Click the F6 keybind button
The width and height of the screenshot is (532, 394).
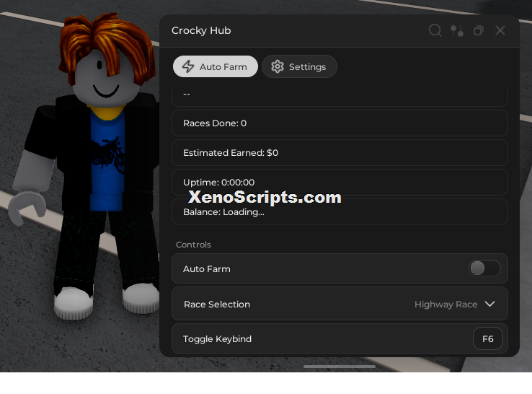pos(487,338)
